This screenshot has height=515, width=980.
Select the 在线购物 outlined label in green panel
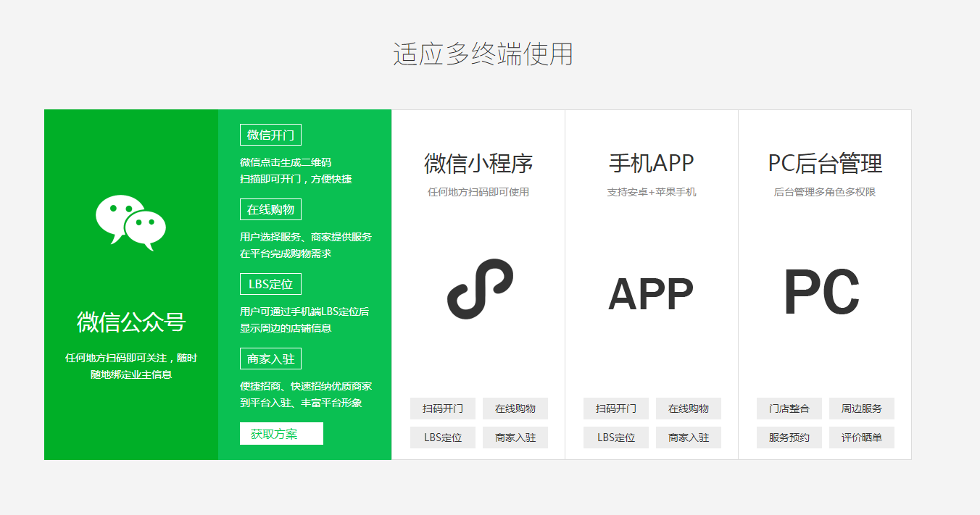coord(270,209)
